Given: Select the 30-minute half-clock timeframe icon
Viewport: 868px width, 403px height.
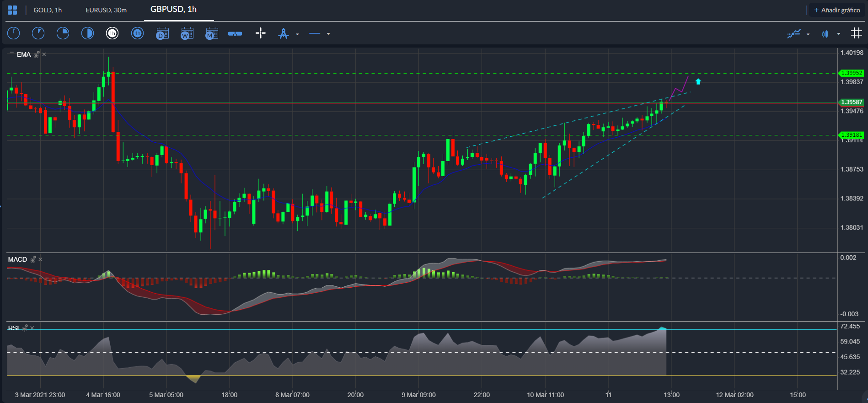Looking at the screenshot, I should pos(88,33).
